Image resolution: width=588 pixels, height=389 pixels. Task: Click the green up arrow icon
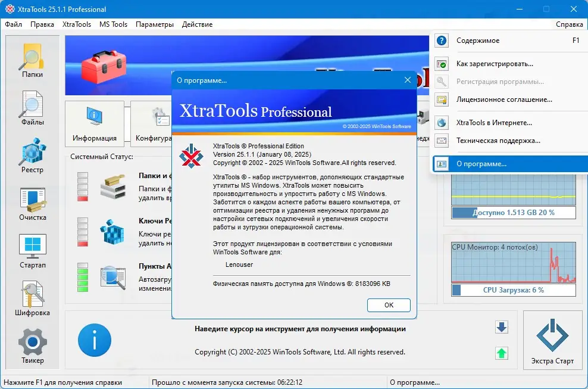[501, 353]
